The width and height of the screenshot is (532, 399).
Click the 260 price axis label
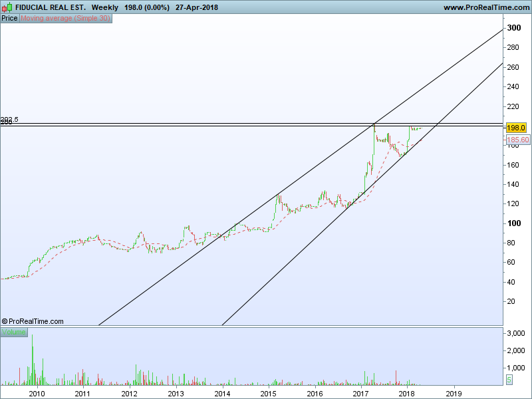pos(513,67)
